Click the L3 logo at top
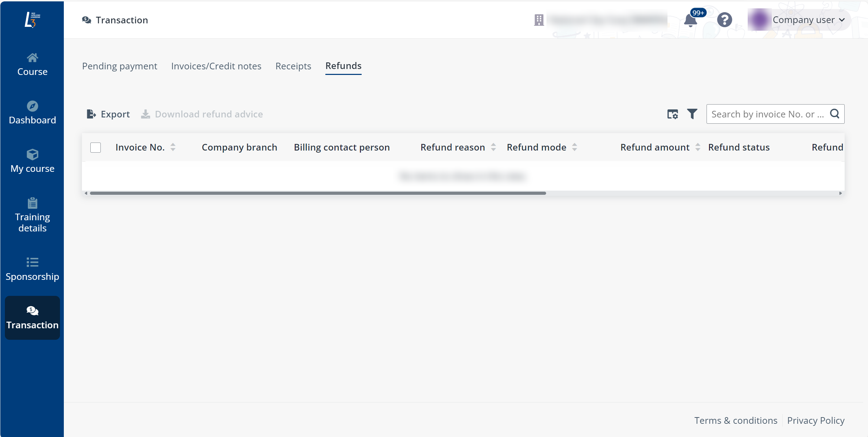 pos(32,20)
